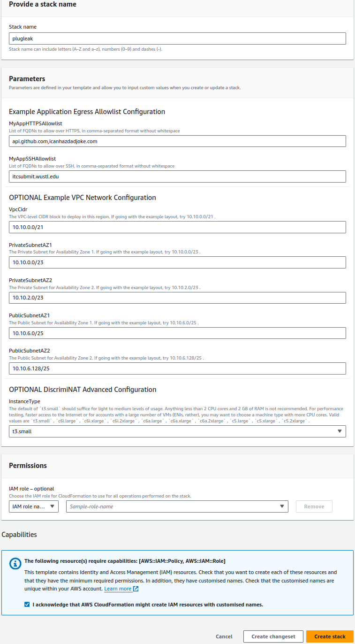Viewport: 355px width, 644px height.
Task: Expand the IAM role name type selector
Action: click(33, 506)
